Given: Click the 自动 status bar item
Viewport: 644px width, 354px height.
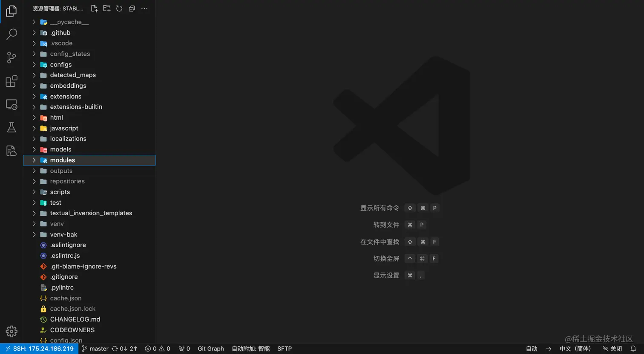Looking at the screenshot, I should [532, 349].
